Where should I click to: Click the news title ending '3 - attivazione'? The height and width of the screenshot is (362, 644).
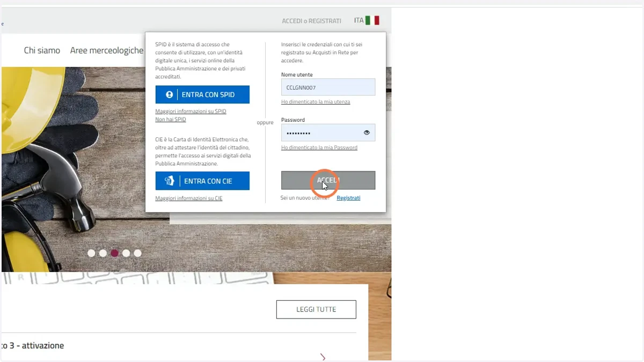click(x=33, y=346)
